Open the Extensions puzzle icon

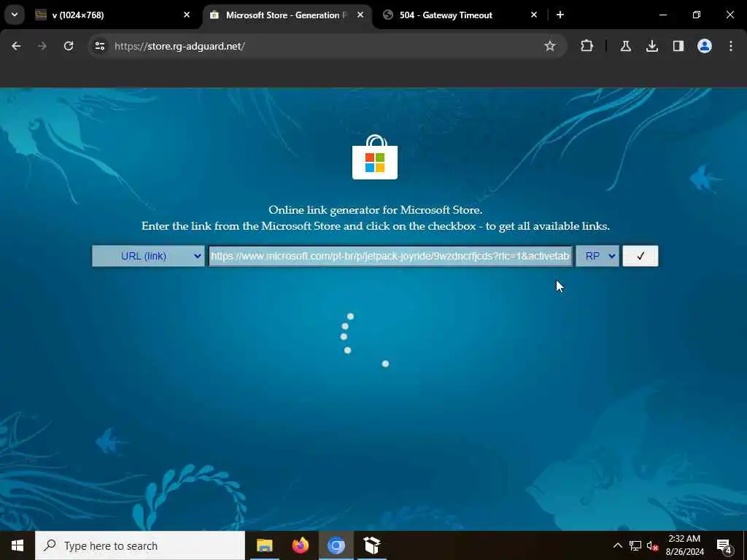(x=587, y=46)
